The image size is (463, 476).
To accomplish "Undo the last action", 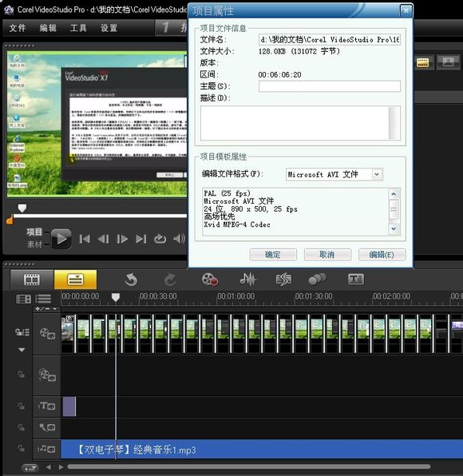I will pyautogui.click(x=131, y=280).
